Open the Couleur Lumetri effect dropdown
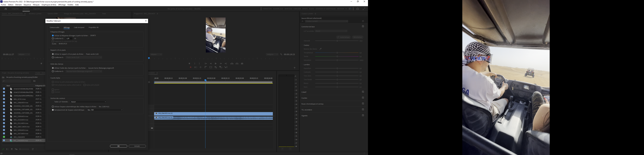644x155 pixels. [x=326, y=21]
